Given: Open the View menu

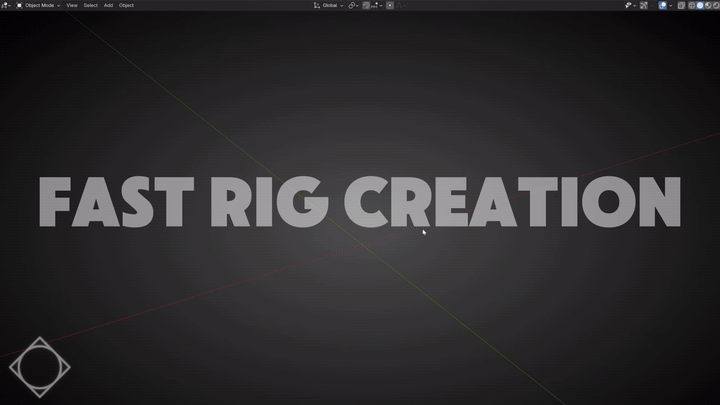Looking at the screenshot, I should tap(72, 6).
